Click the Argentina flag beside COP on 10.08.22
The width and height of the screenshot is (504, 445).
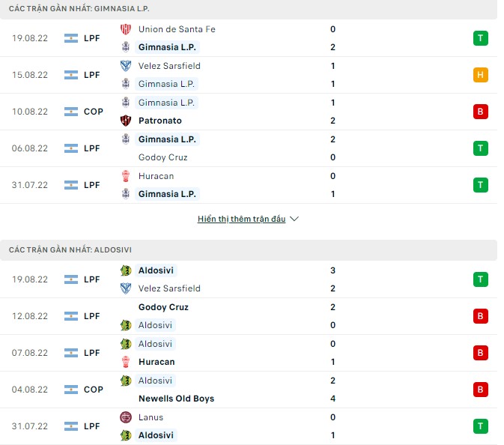point(71,112)
